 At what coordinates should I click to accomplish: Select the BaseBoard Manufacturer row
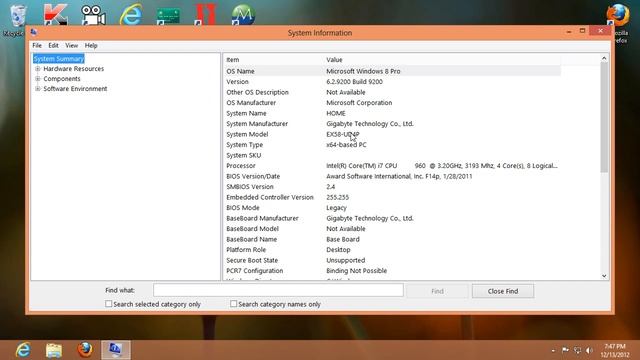[392, 218]
